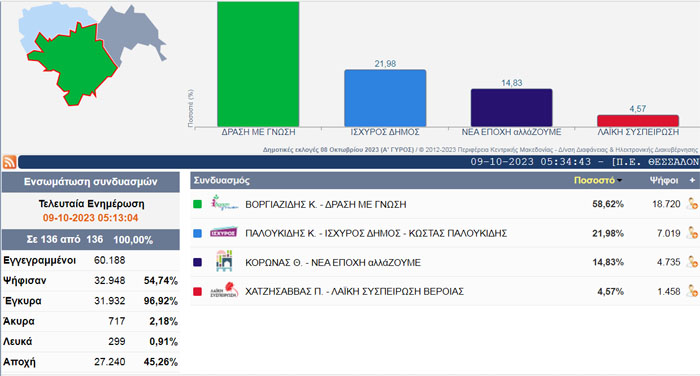
Task: Open candidates icon for ΚΟΡΩΝΑΣ Θ. row
Action: [x=692, y=262]
